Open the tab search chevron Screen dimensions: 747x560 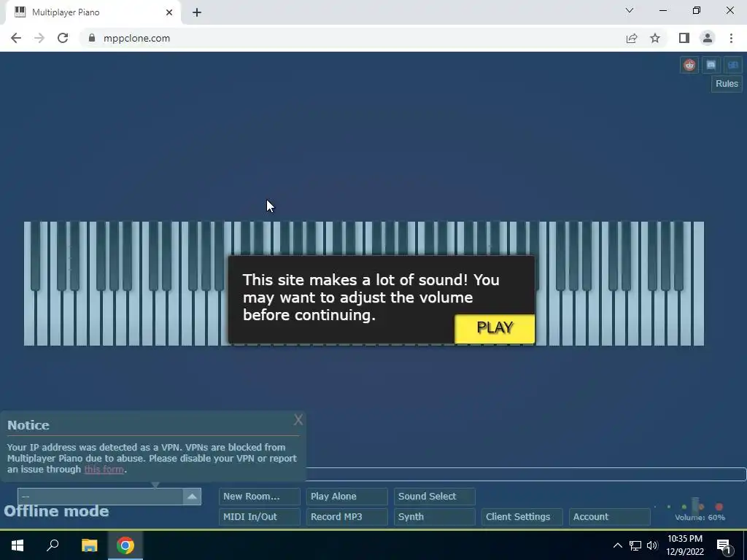tap(630, 10)
